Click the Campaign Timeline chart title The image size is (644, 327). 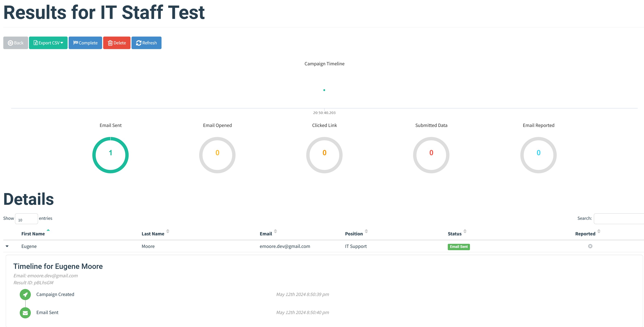[324, 64]
